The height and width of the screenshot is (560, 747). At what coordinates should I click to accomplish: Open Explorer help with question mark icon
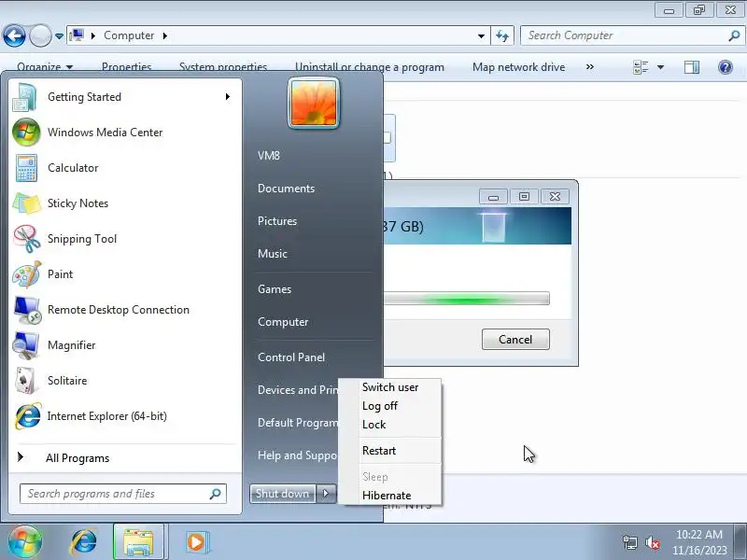click(x=726, y=67)
